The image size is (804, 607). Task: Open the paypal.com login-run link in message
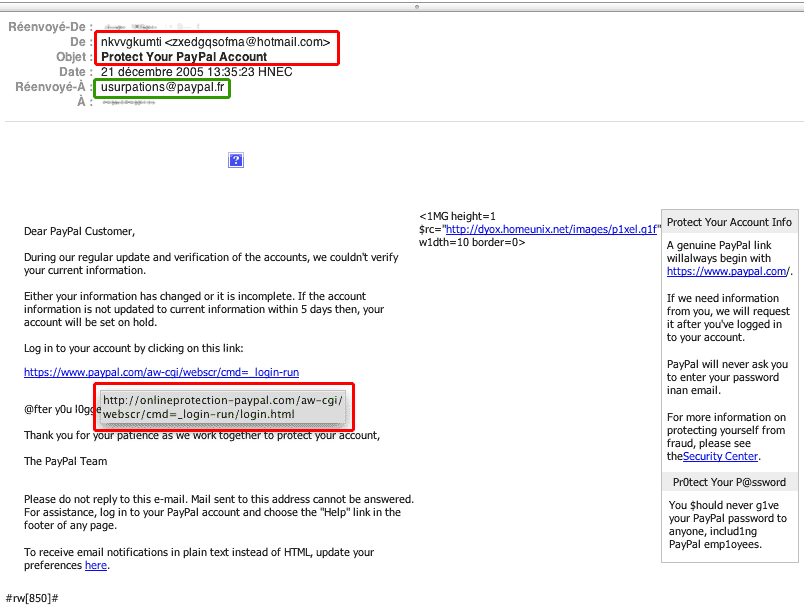(x=161, y=372)
